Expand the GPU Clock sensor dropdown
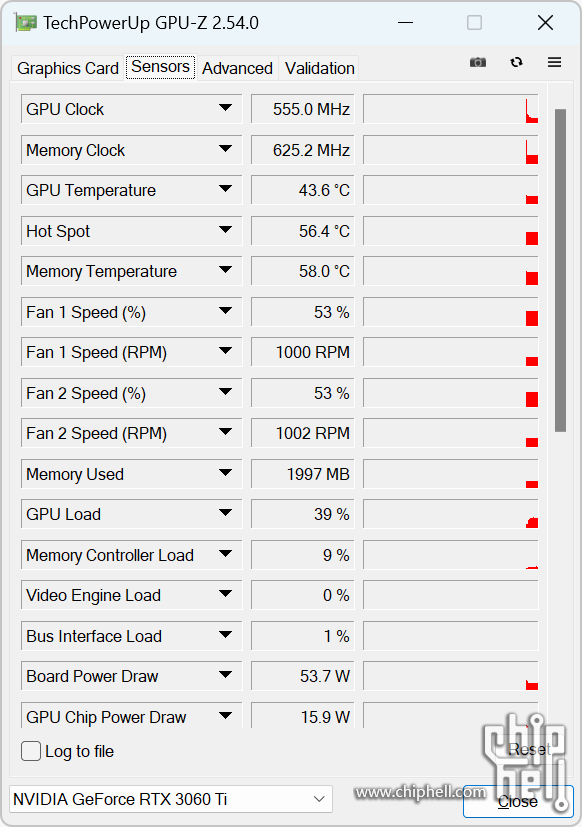The width and height of the screenshot is (582, 827). pyautogui.click(x=225, y=108)
